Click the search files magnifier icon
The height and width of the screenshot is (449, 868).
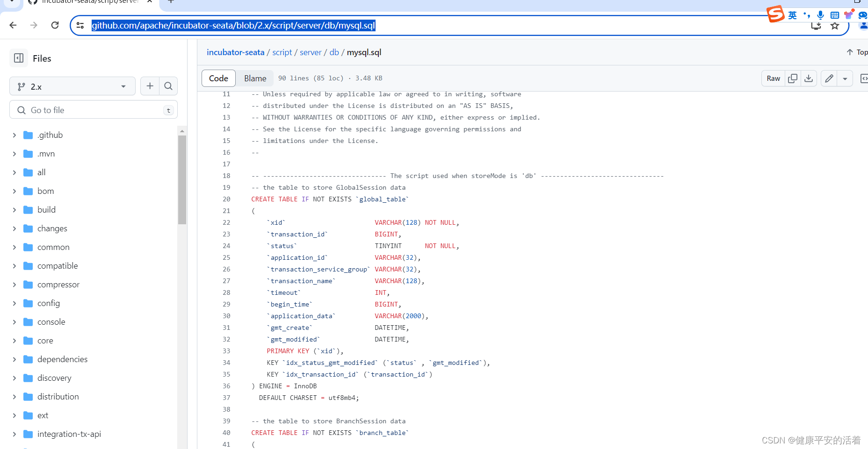(168, 86)
